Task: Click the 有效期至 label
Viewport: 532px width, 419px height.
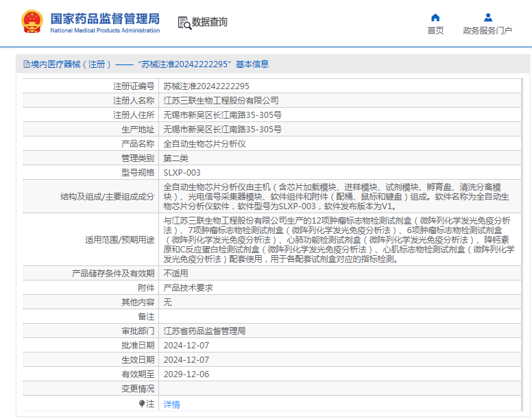Action: point(138,374)
